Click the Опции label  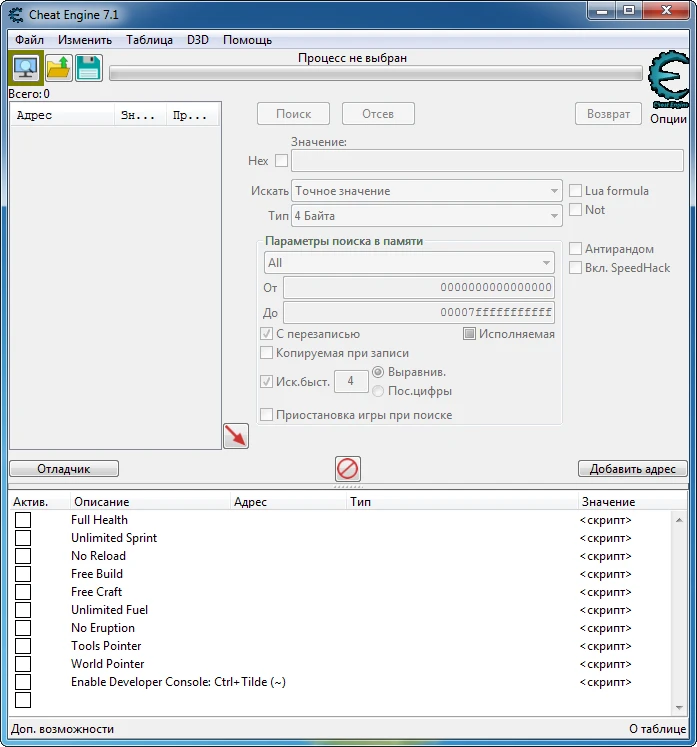pyautogui.click(x=668, y=119)
